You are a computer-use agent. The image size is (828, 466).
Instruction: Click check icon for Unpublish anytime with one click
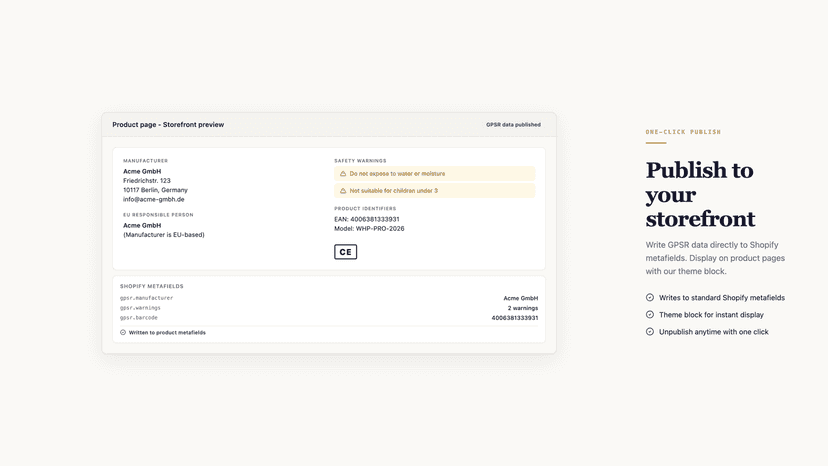click(650, 332)
